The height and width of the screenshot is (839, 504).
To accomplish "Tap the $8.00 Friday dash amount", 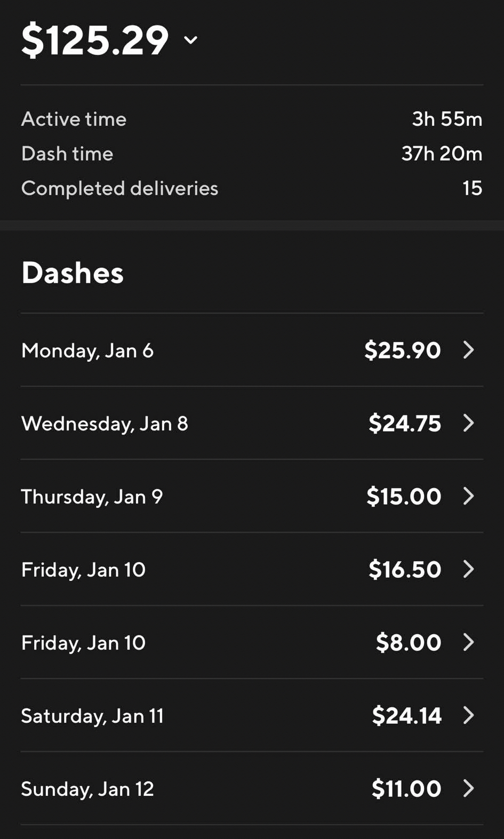I will 409,643.
